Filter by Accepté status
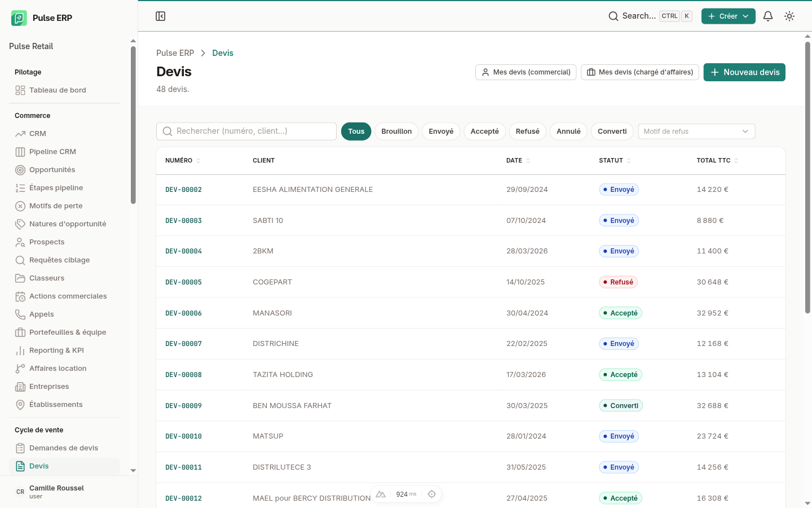812x508 pixels. (x=485, y=132)
